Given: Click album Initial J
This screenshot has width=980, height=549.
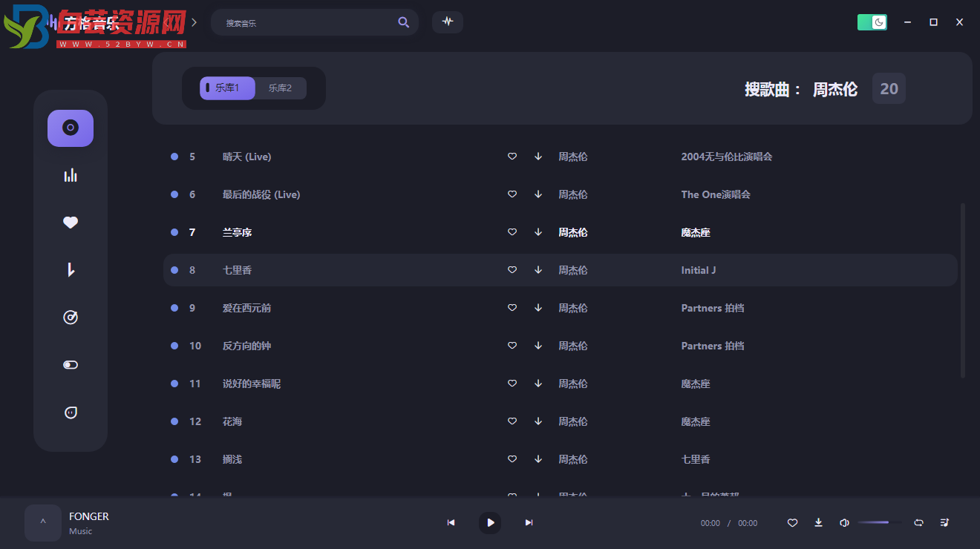Looking at the screenshot, I should (x=699, y=270).
